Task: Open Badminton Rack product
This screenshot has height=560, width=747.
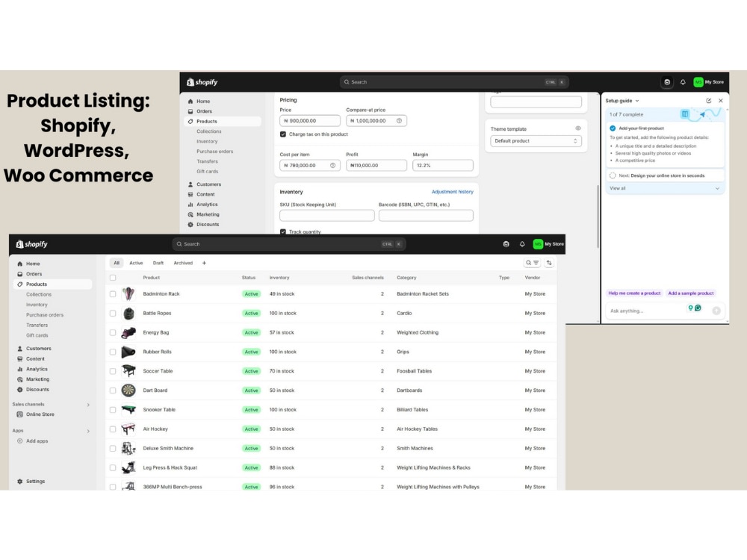Action: 161,294
